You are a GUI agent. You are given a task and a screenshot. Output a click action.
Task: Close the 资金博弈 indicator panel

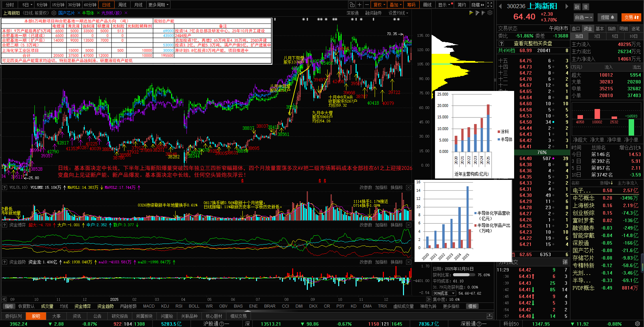(x=409, y=225)
